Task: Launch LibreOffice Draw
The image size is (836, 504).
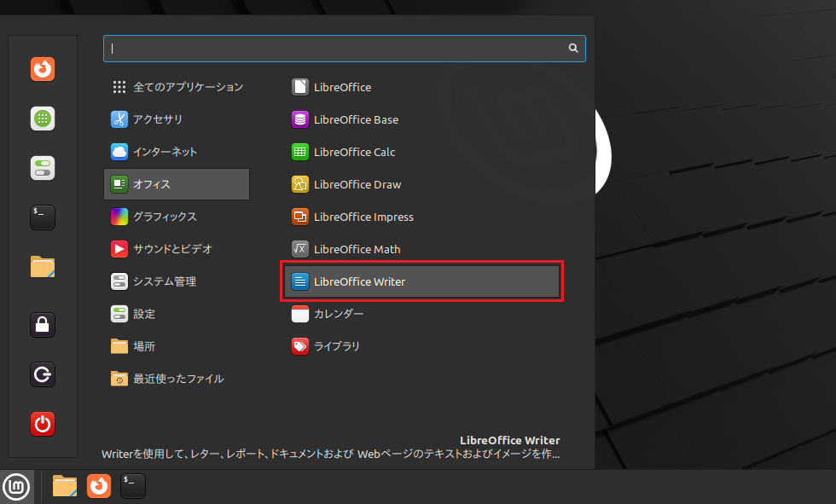Action: coord(421,184)
